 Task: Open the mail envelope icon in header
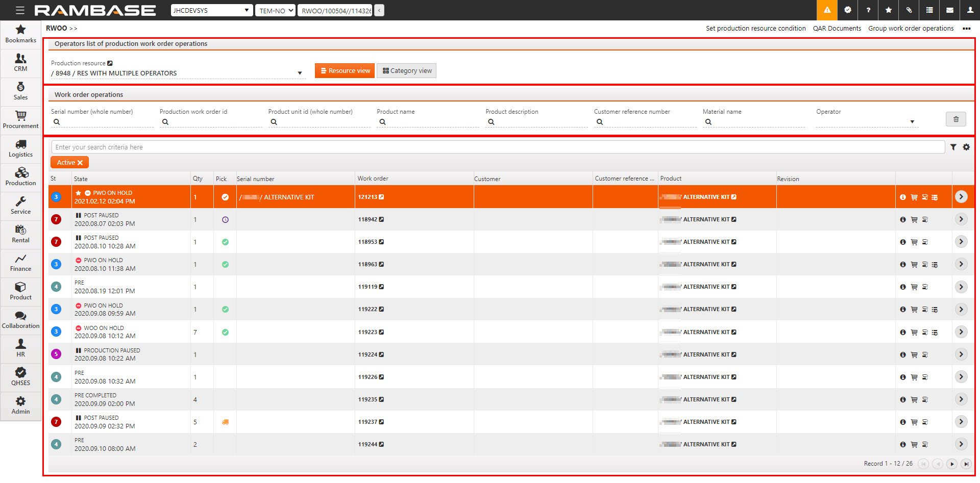click(x=950, y=10)
